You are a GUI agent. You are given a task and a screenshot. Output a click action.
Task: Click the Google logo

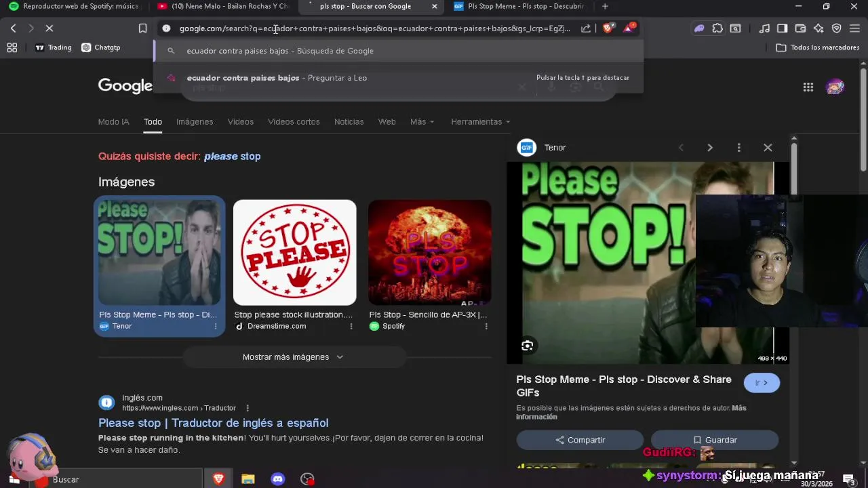125,85
